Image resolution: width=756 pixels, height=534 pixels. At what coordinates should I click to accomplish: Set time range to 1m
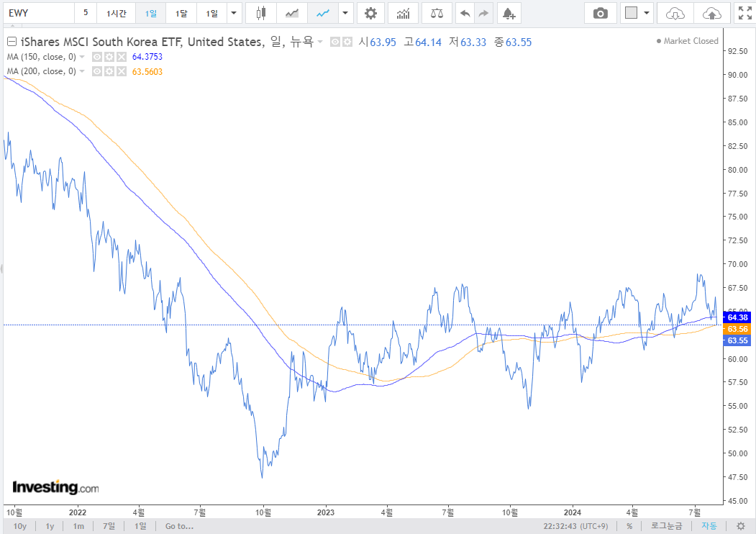tap(78, 526)
